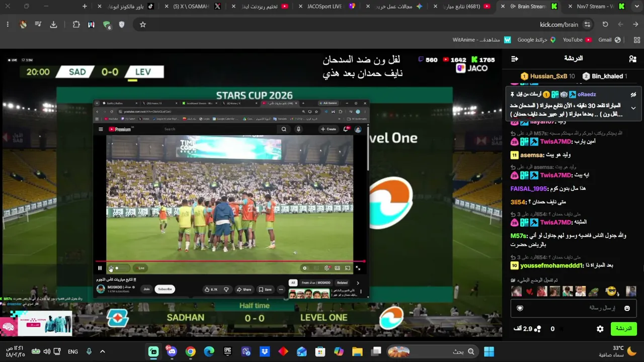Screen dimensions: 644x362
Task: Open the Windows Start menu
Action: click(x=489, y=351)
